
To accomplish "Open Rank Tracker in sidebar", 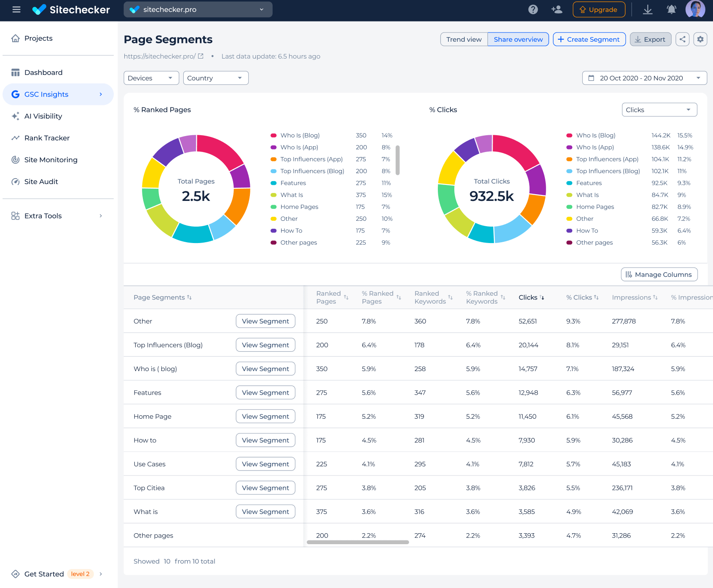I will coord(47,138).
